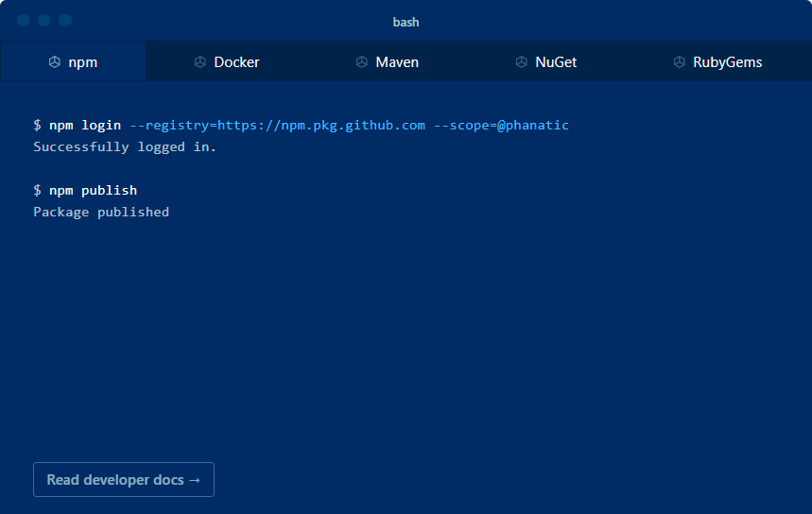Screen dimensions: 812x514
Task: Click the package icon beside Maven
Action: pos(361,62)
